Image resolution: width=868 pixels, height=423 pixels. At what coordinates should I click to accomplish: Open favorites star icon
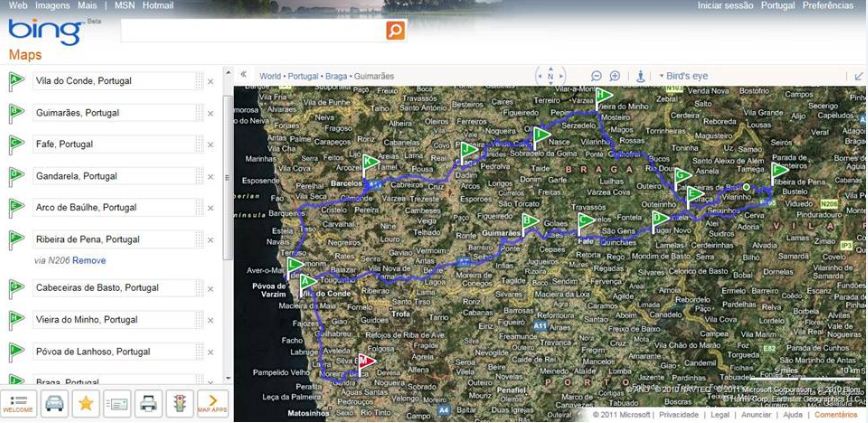click(86, 403)
